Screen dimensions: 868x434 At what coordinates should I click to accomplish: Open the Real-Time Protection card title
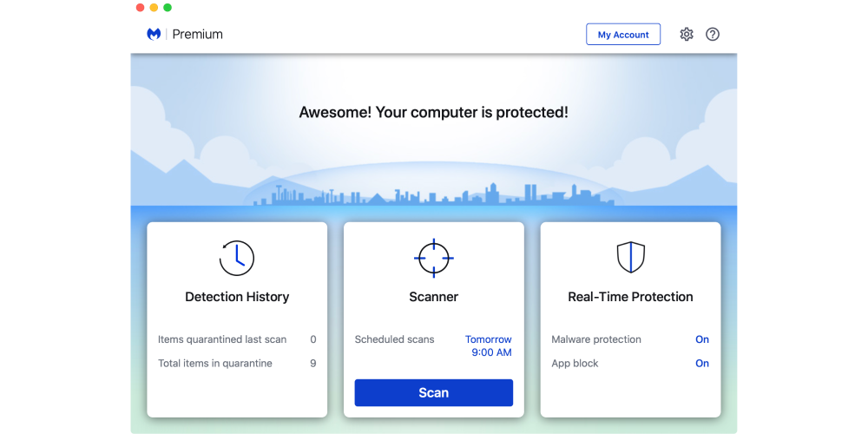click(x=630, y=297)
